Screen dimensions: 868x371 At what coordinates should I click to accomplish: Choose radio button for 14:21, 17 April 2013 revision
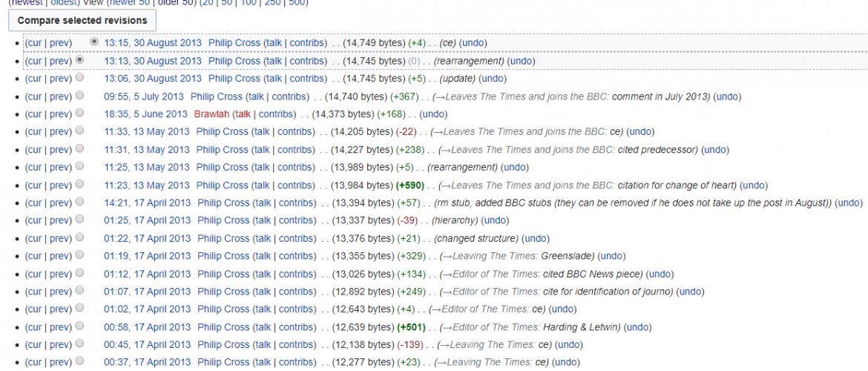pos(80,203)
